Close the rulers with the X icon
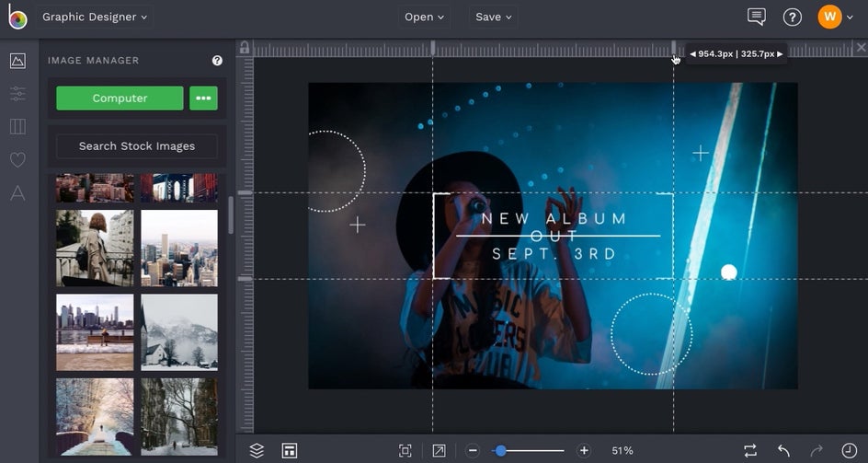The height and width of the screenshot is (463, 868). click(861, 48)
